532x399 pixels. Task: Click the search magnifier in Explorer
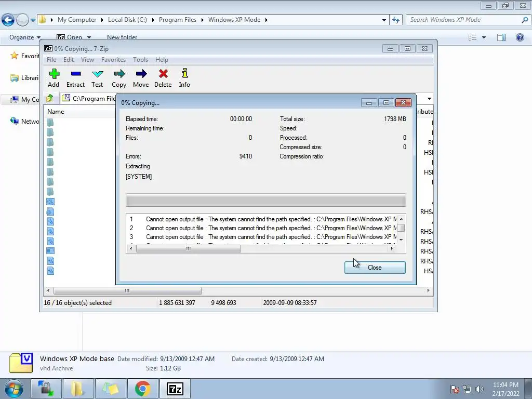(525, 20)
